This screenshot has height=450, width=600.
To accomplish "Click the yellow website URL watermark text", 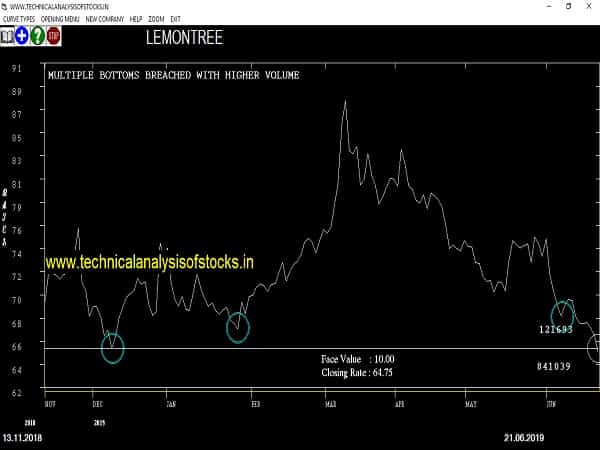I will tap(150, 263).
